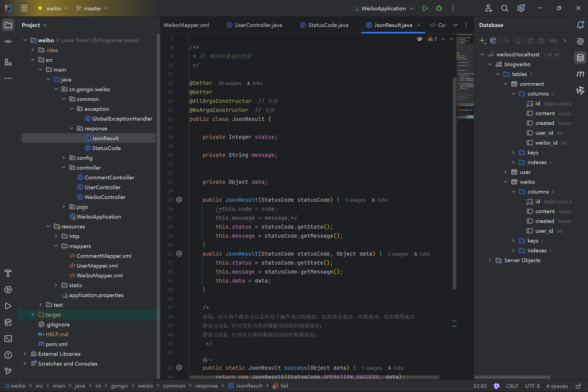Screen dimensions: 588x392
Task: Open the Run tool window
Action: (8, 306)
